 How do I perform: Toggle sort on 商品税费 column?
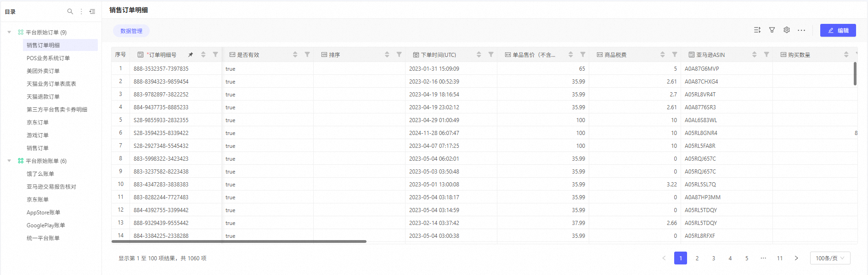click(x=662, y=55)
